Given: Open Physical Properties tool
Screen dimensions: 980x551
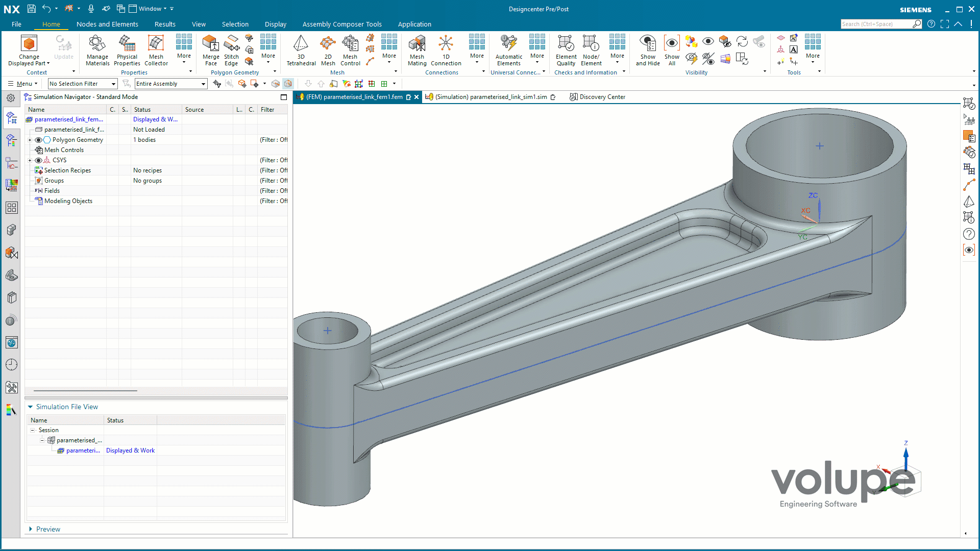Looking at the screenshot, I should [127, 51].
